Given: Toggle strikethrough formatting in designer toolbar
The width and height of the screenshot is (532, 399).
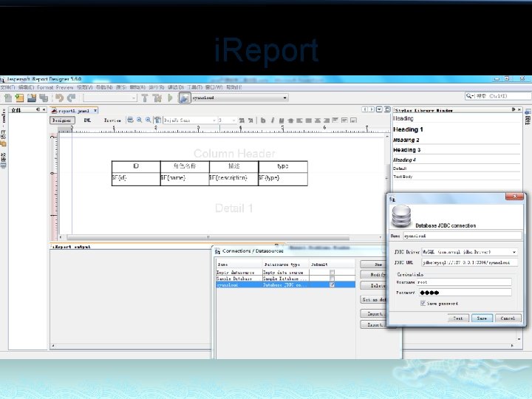Looking at the screenshot, I should (290, 120).
